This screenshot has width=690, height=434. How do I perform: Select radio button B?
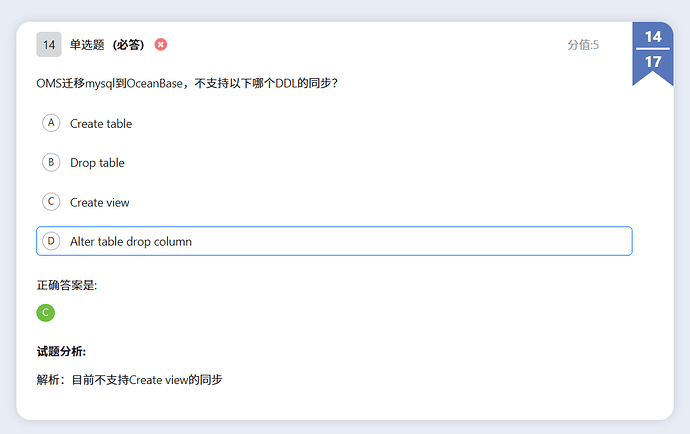coord(51,162)
